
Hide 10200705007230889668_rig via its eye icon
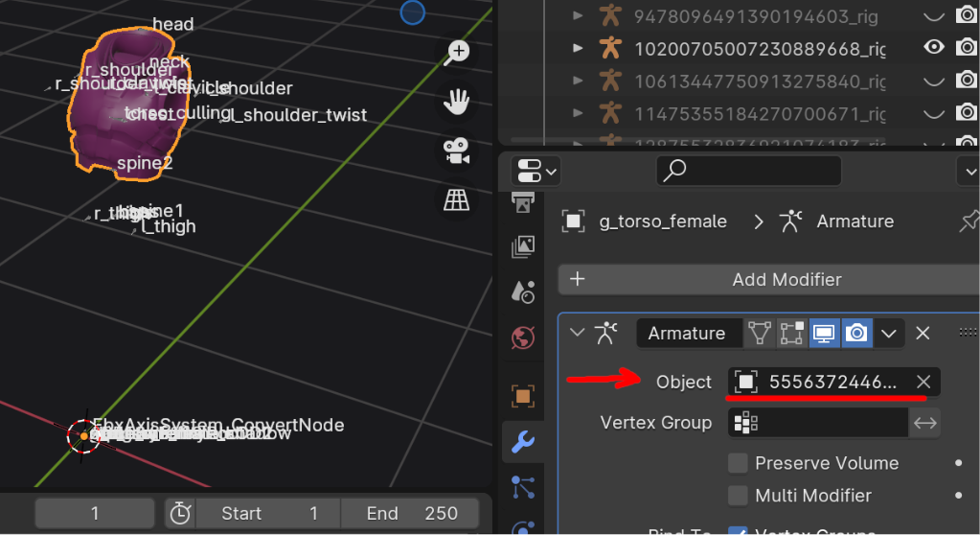(934, 47)
